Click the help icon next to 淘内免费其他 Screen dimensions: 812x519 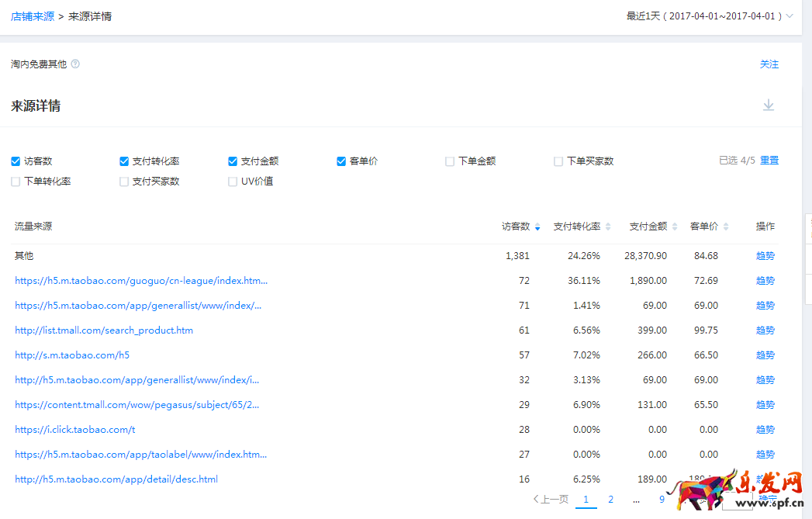tap(75, 64)
